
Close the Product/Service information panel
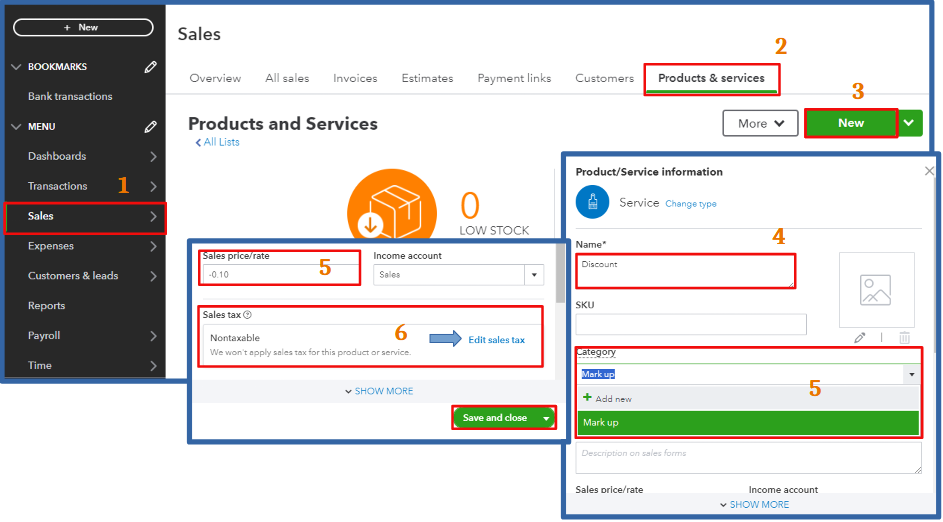tap(929, 171)
